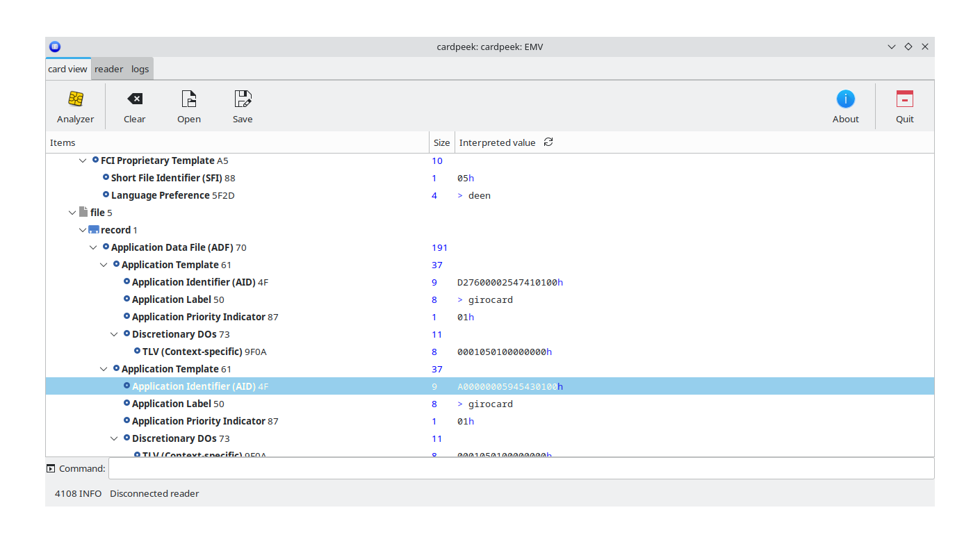Screen dimensions: 980x560
Task: Switch to the logs tab
Action: click(140, 69)
